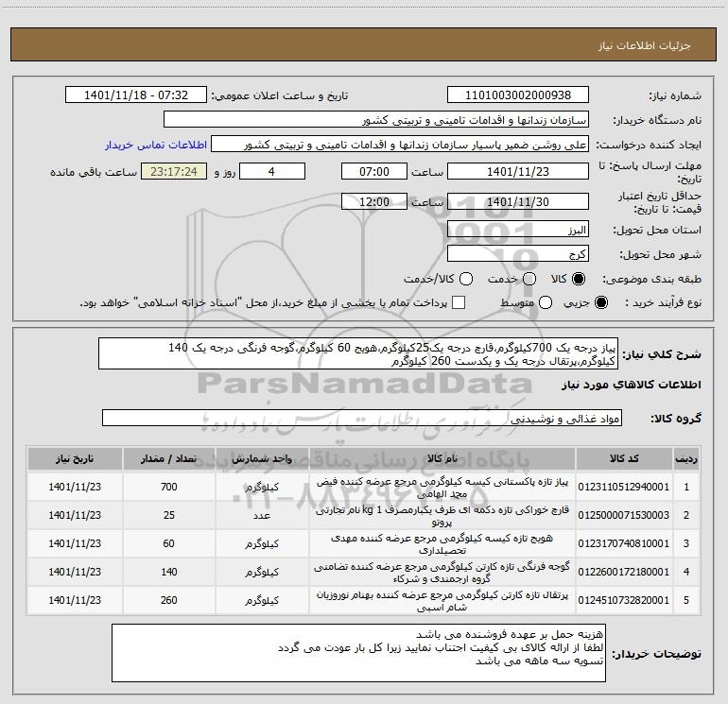Click the جزئیات اطلاعات نیاز header bar

[x=364, y=44]
